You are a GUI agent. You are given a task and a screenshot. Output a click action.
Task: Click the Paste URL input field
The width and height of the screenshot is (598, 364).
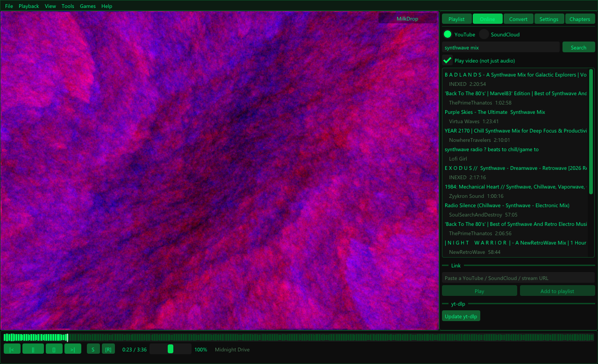(518, 278)
